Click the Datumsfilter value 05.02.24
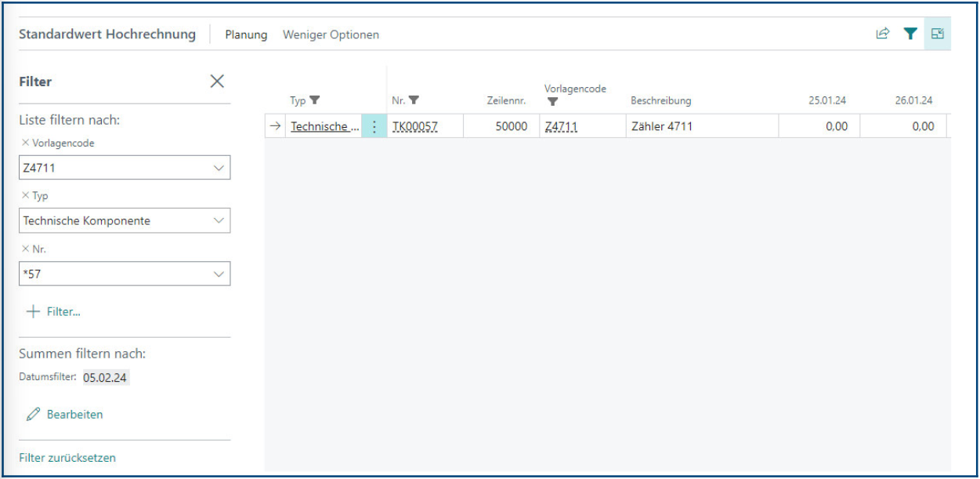 [106, 378]
